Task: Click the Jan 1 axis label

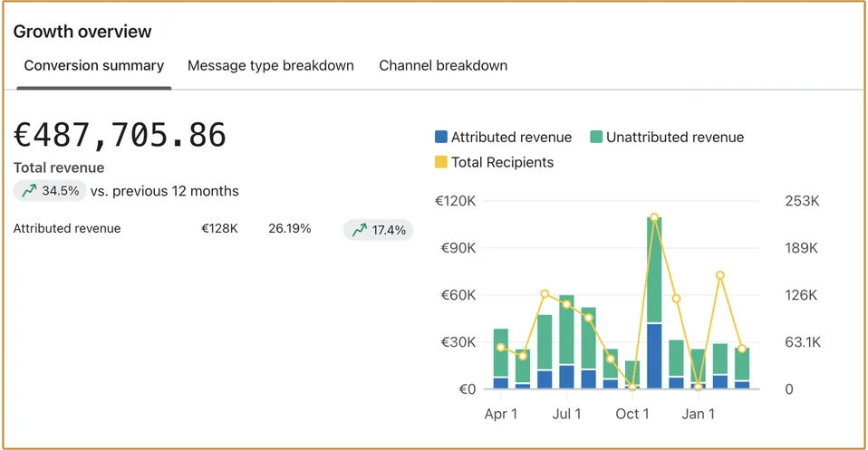Action: pos(698,414)
